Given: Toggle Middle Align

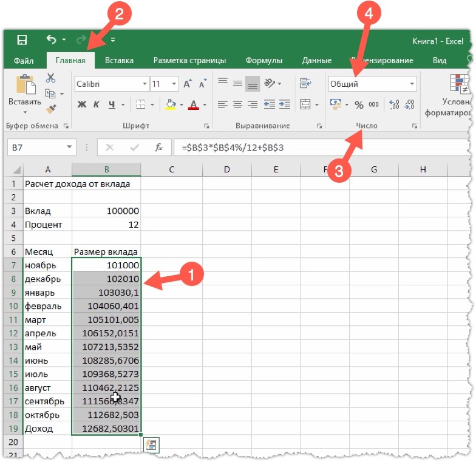Looking at the screenshot, I should pos(237,83).
